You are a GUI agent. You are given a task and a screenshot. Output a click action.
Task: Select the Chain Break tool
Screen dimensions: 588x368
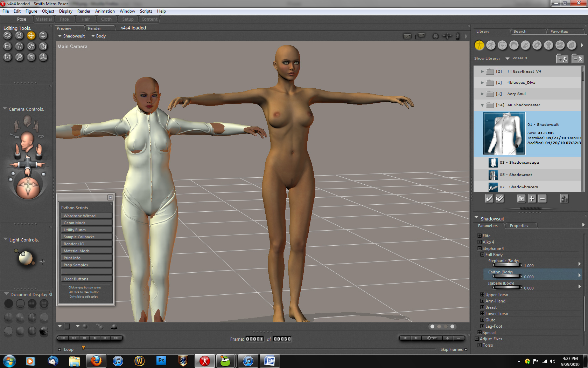(31, 46)
